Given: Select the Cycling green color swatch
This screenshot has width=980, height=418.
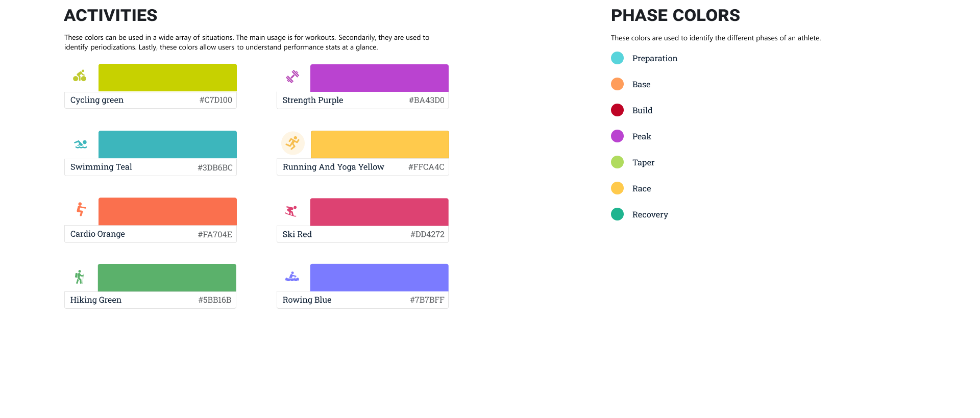Looking at the screenshot, I should [167, 78].
